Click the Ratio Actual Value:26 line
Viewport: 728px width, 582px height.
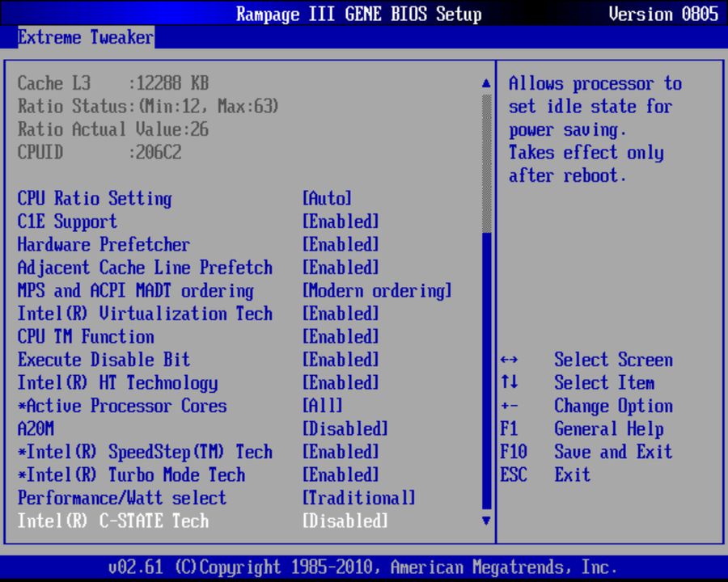pyautogui.click(x=112, y=129)
